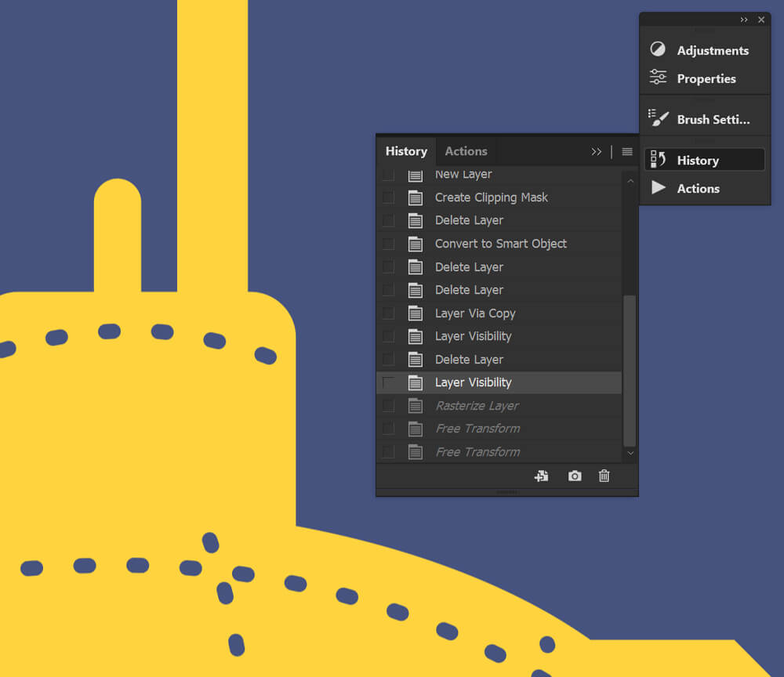Viewport: 784px width, 677px height.
Task: Toggle history brush source box beside Rasterize Layer
Action: point(388,406)
